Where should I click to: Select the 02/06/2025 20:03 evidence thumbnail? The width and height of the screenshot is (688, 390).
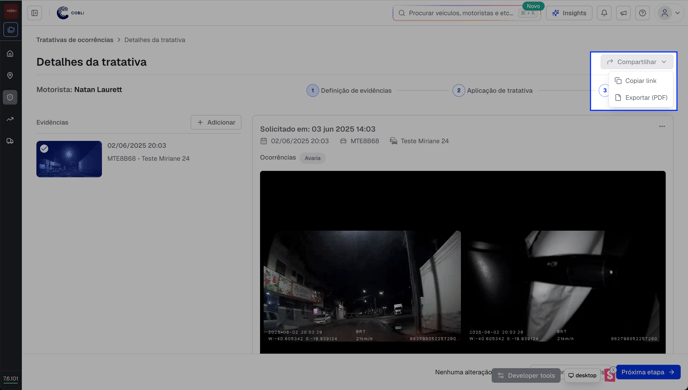tap(69, 159)
